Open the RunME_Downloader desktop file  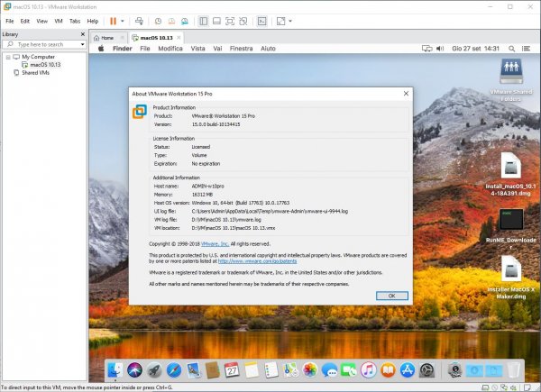tap(510, 221)
